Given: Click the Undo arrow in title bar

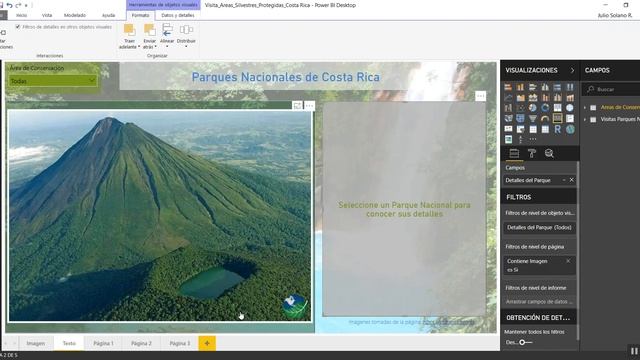Looking at the screenshot, I should (9, 5).
